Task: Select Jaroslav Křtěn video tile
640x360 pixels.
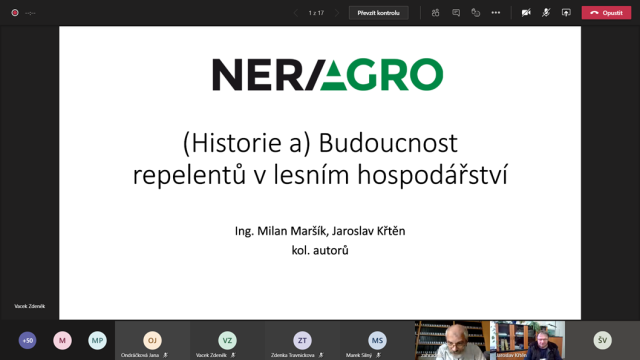Action: (527, 340)
